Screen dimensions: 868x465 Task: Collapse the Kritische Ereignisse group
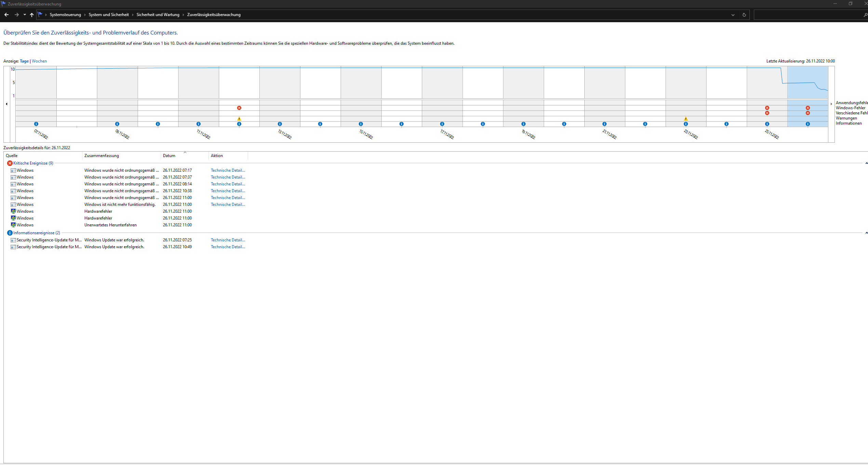point(866,163)
